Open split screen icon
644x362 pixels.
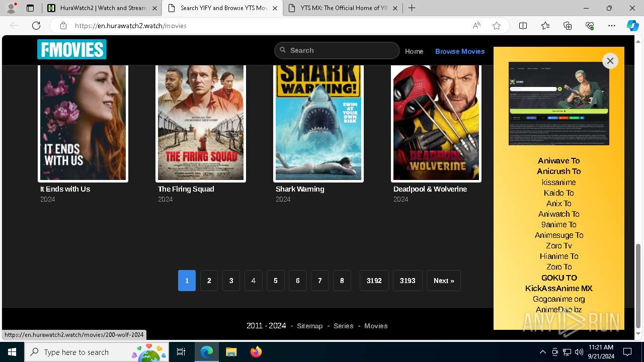click(523, 26)
